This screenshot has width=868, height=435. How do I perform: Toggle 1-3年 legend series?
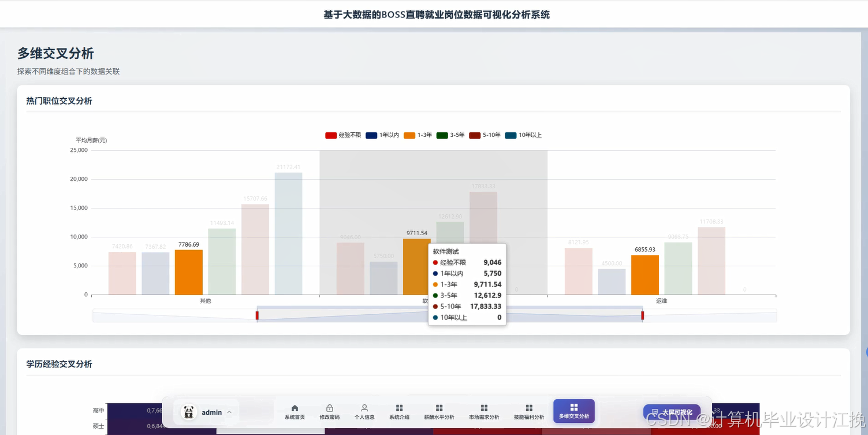(x=418, y=135)
